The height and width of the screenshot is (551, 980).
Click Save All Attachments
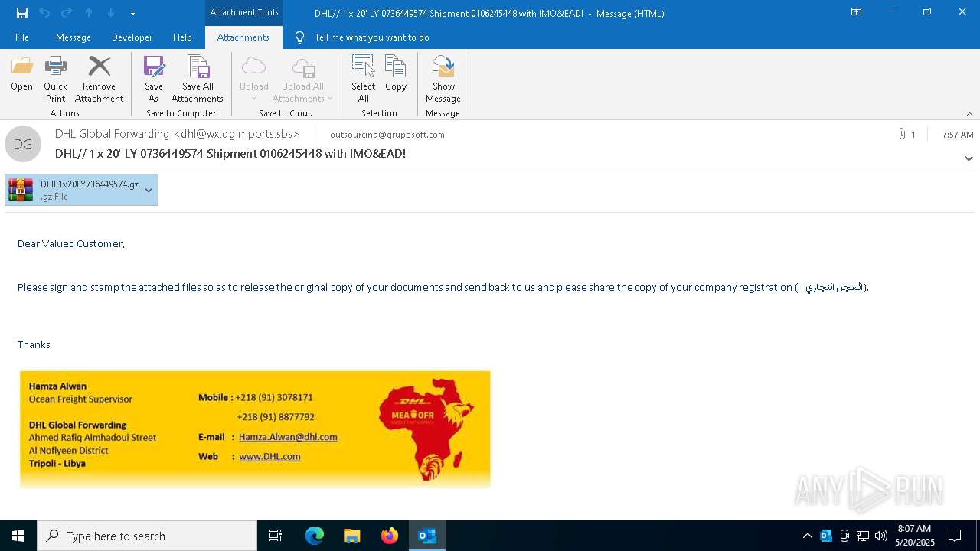[198, 80]
